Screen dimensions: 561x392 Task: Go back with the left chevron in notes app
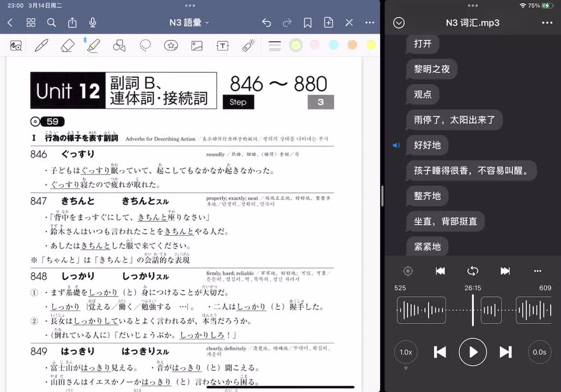pos(10,23)
